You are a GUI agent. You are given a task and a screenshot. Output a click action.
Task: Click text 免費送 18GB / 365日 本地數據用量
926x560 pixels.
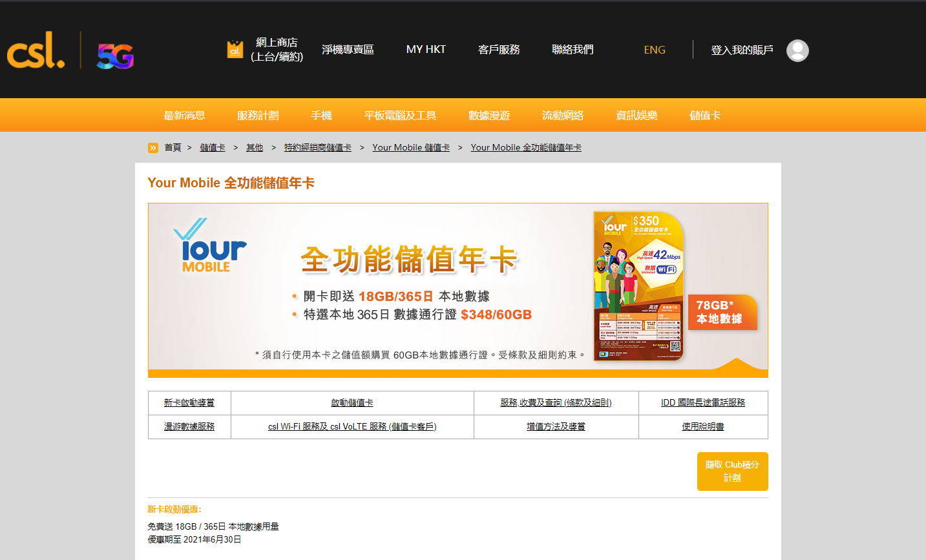[213, 527]
